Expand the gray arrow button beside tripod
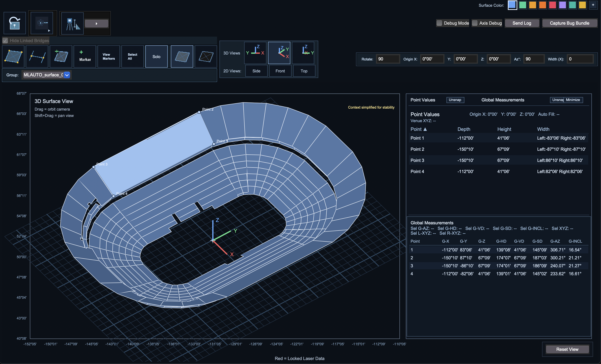 pos(96,24)
